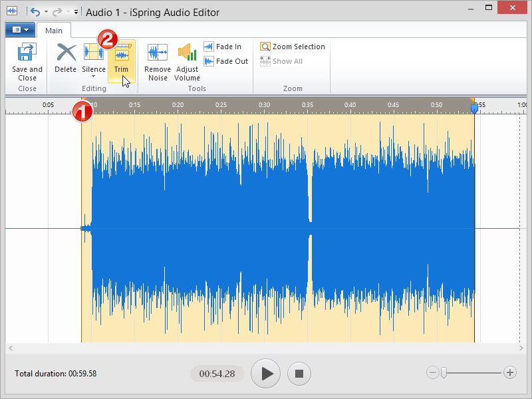Apply Fade Out effect
This screenshot has width=532, height=399.
[226, 61]
